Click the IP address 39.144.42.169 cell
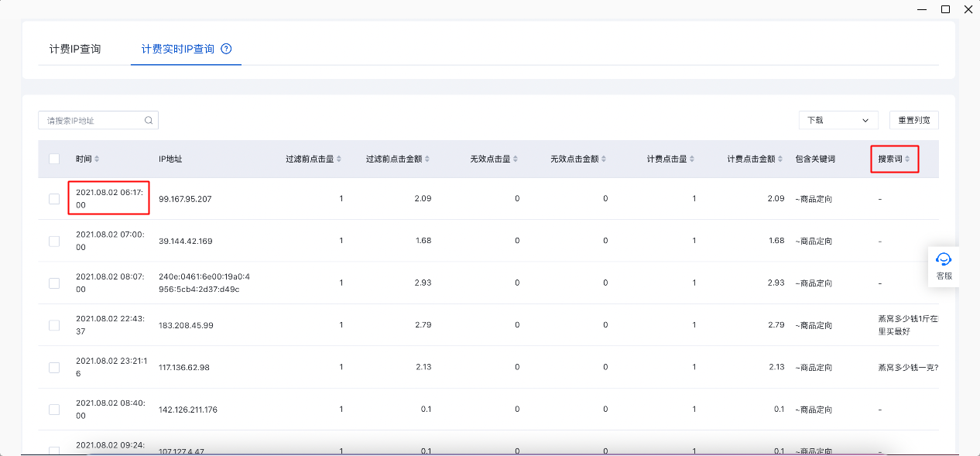 click(x=185, y=241)
